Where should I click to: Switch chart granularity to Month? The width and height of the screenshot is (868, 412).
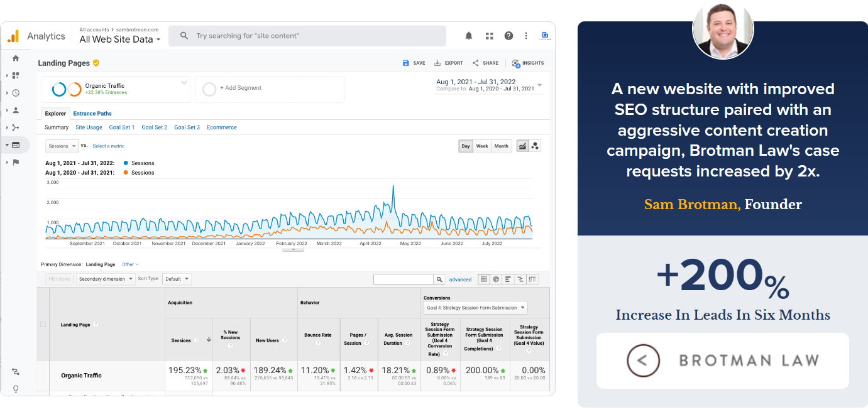501,146
